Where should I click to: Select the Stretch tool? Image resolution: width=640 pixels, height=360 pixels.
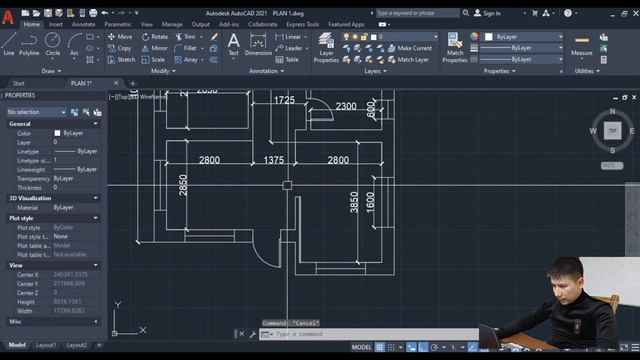(121, 60)
